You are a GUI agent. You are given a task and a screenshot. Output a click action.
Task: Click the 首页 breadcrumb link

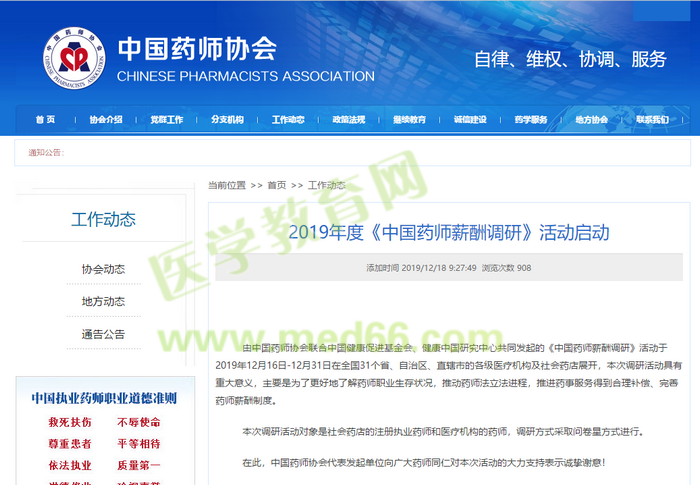point(276,185)
